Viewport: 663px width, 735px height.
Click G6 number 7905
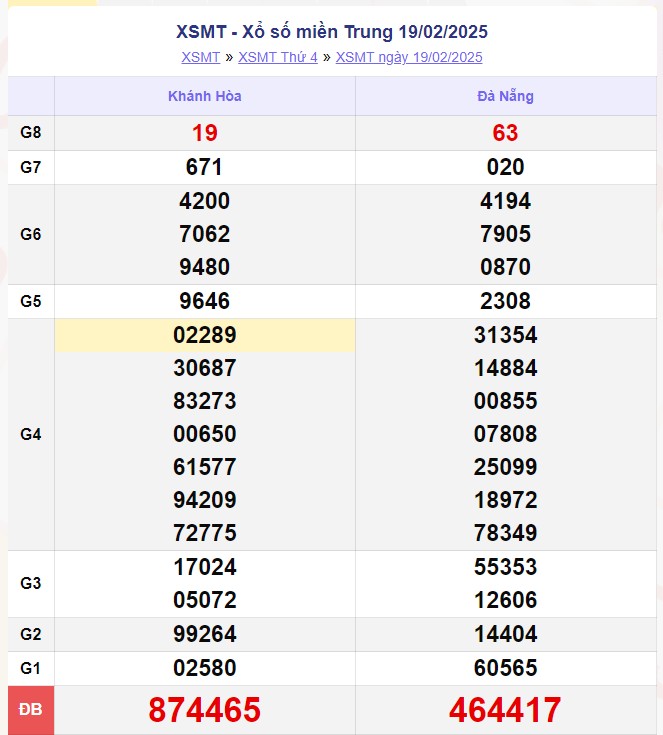click(x=505, y=234)
